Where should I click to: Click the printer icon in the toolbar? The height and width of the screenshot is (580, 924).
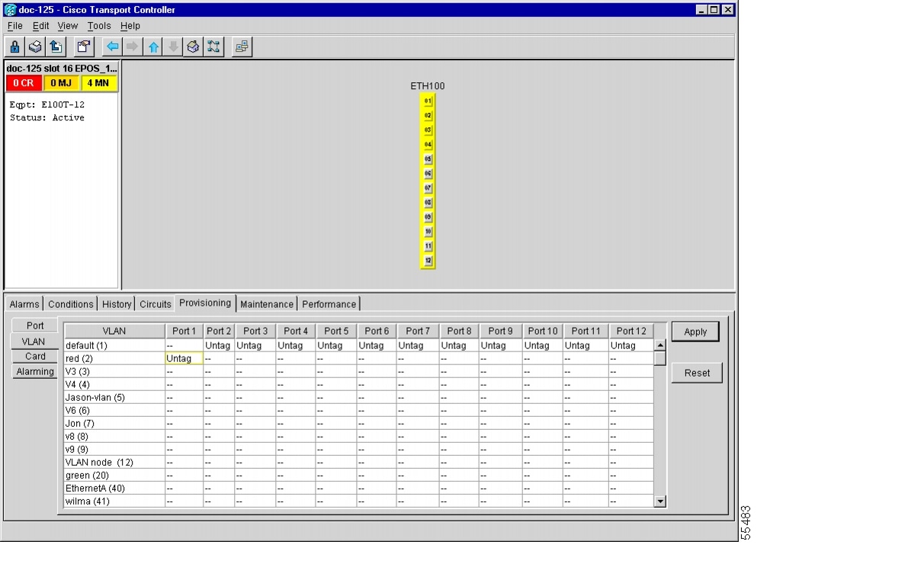[35, 46]
